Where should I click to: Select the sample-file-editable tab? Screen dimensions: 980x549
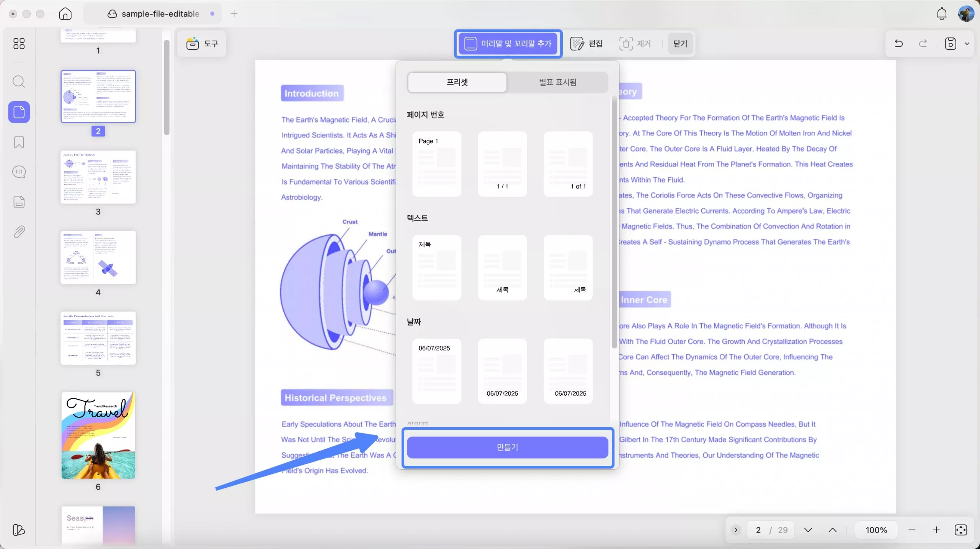(x=153, y=14)
